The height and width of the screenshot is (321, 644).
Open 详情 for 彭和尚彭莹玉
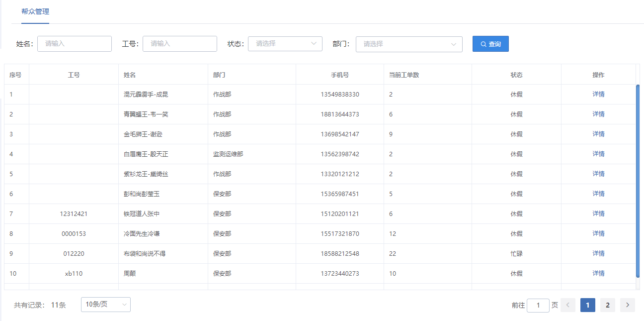(598, 194)
